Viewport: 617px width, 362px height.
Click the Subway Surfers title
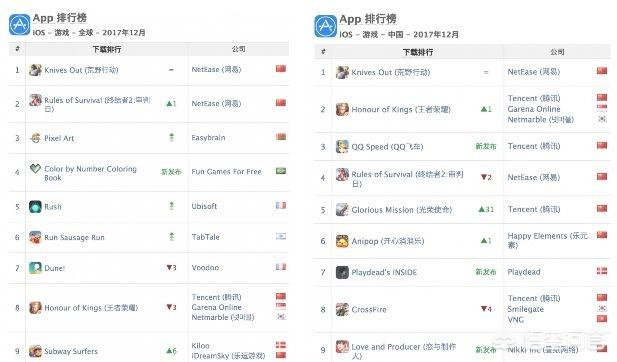point(71,351)
